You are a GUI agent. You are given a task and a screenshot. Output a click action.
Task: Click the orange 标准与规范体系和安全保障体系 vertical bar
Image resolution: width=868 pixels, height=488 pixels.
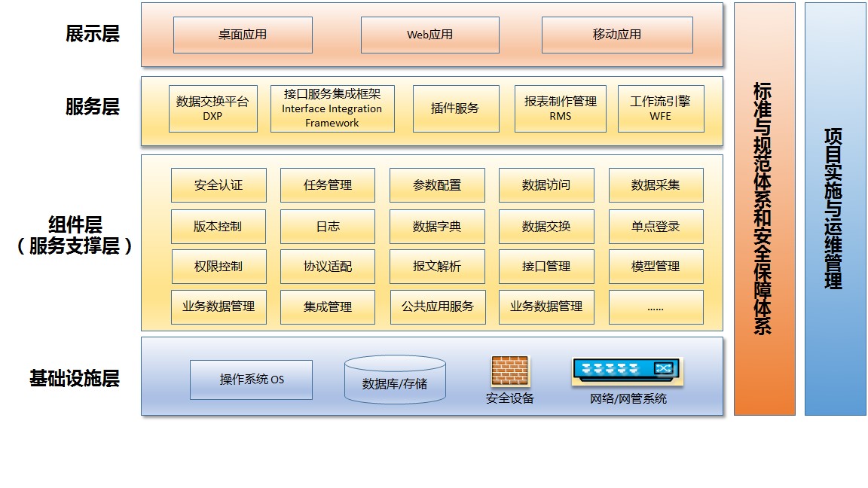(x=764, y=209)
